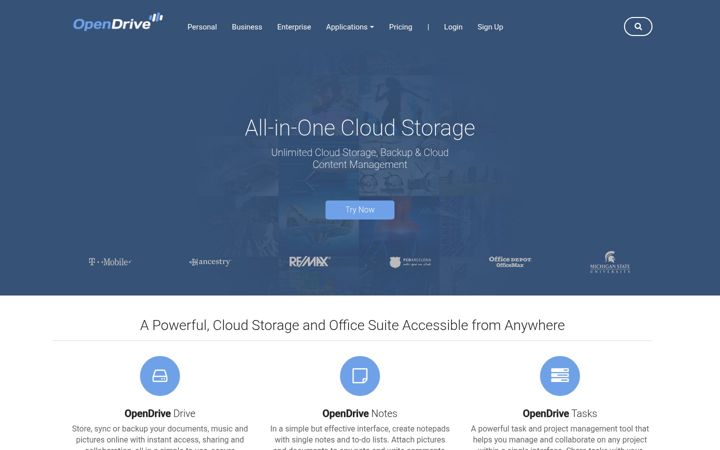Click the Try Now button
The image size is (720, 450).
click(360, 210)
